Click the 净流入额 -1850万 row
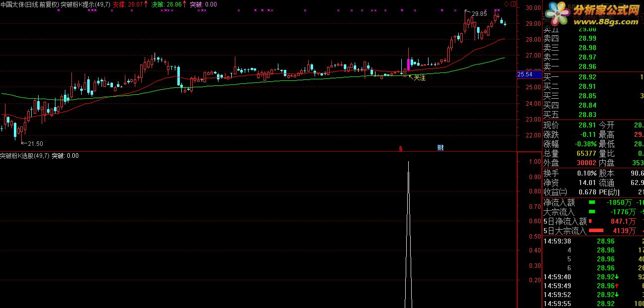This screenshot has width=644, height=308. click(593, 202)
